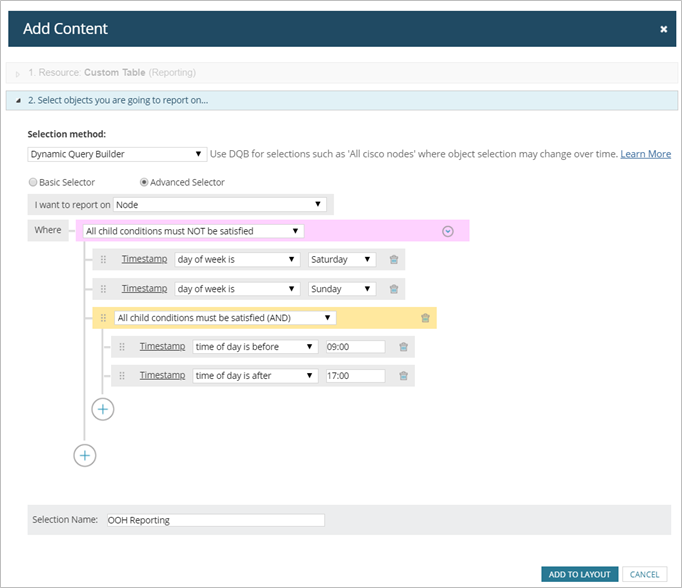The height and width of the screenshot is (588, 682).
Task: Close the Add Content dialog
Action: click(663, 29)
